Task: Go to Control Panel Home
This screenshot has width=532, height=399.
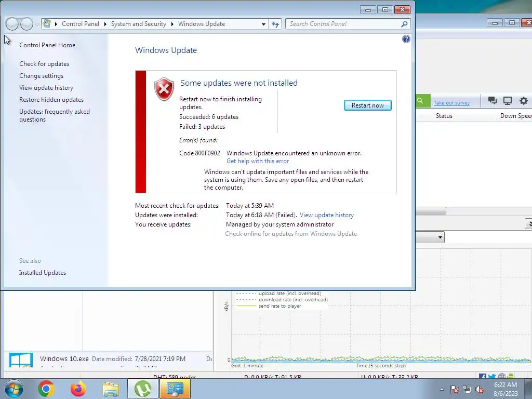Action: [47, 45]
